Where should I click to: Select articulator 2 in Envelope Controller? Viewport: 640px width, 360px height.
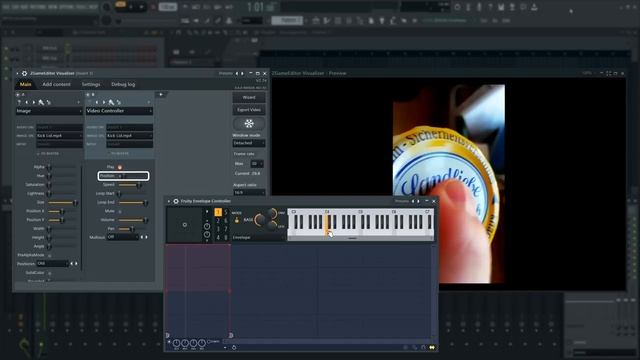click(x=218, y=221)
